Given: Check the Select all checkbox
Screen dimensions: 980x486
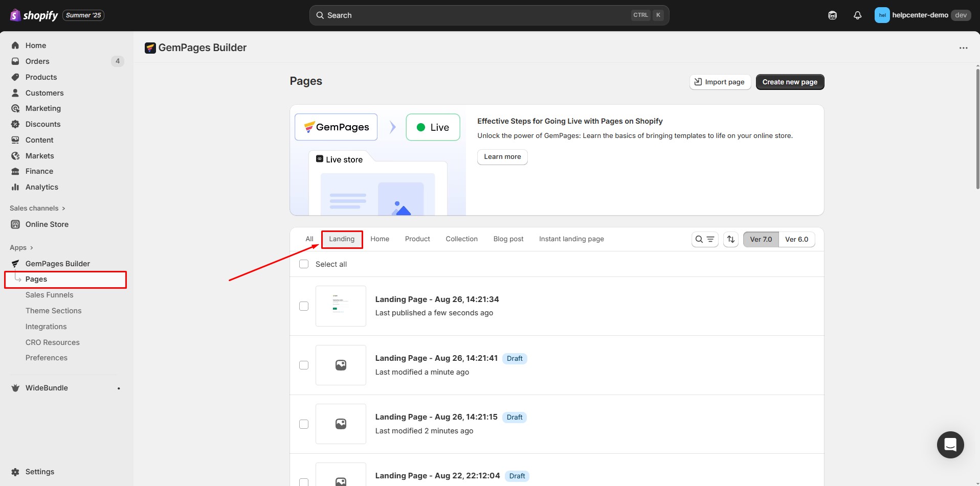Looking at the screenshot, I should (303, 264).
